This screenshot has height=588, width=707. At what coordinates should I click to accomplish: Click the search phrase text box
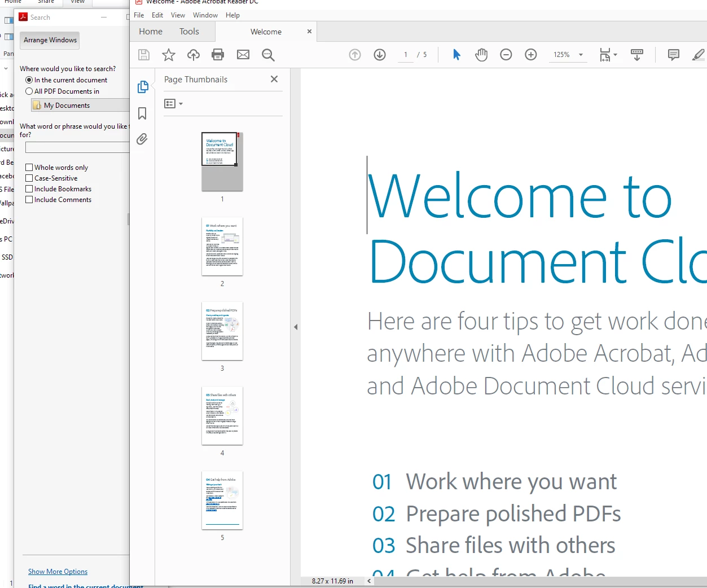(77, 148)
